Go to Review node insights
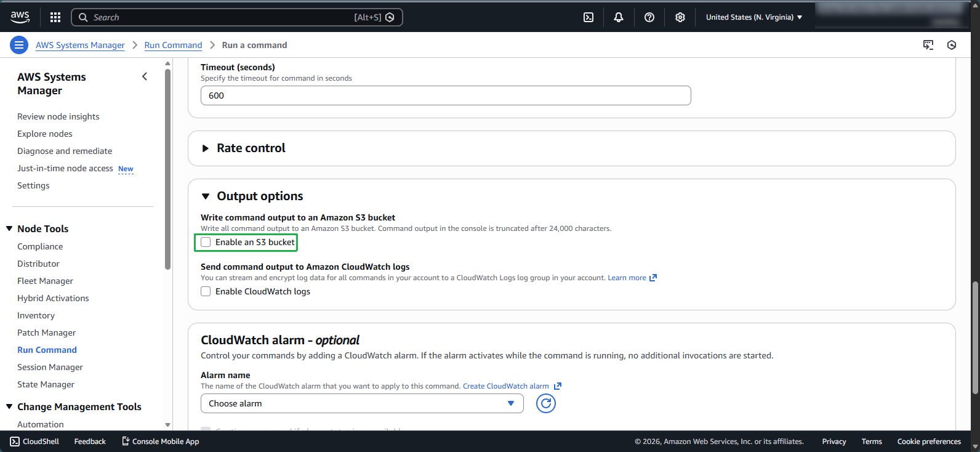Viewport: 980px width, 452px height. point(58,116)
